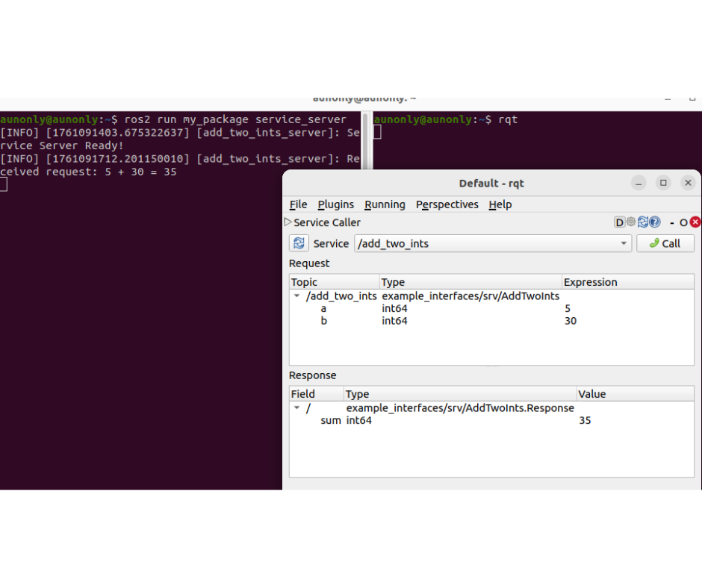Image resolution: width=702 pixels, height=588 pixels.
Task: Click the plugin reload icon in the panel header
Action: click(643, 222)
